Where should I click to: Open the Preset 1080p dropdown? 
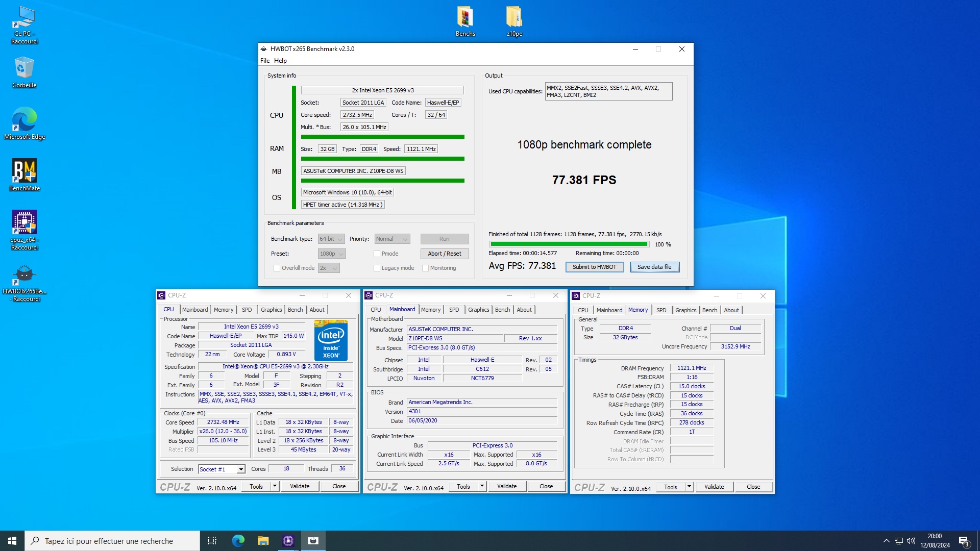click(332, 254)
